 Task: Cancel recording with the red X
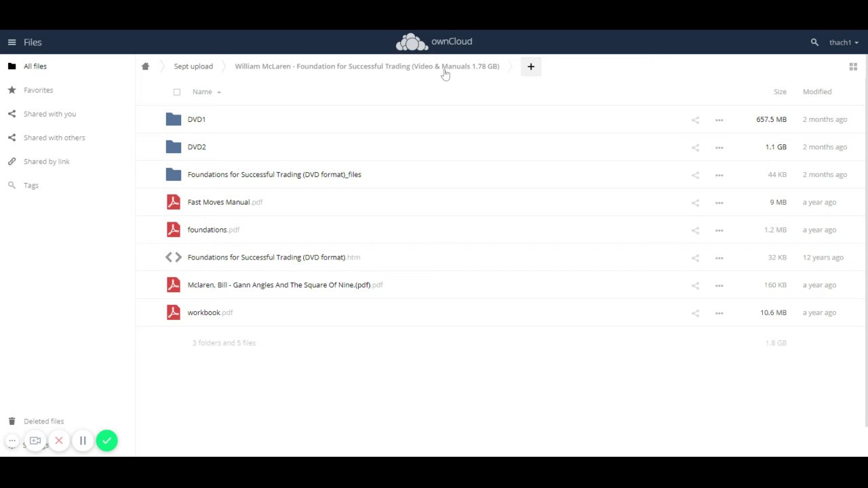click(x=59, y=441)
